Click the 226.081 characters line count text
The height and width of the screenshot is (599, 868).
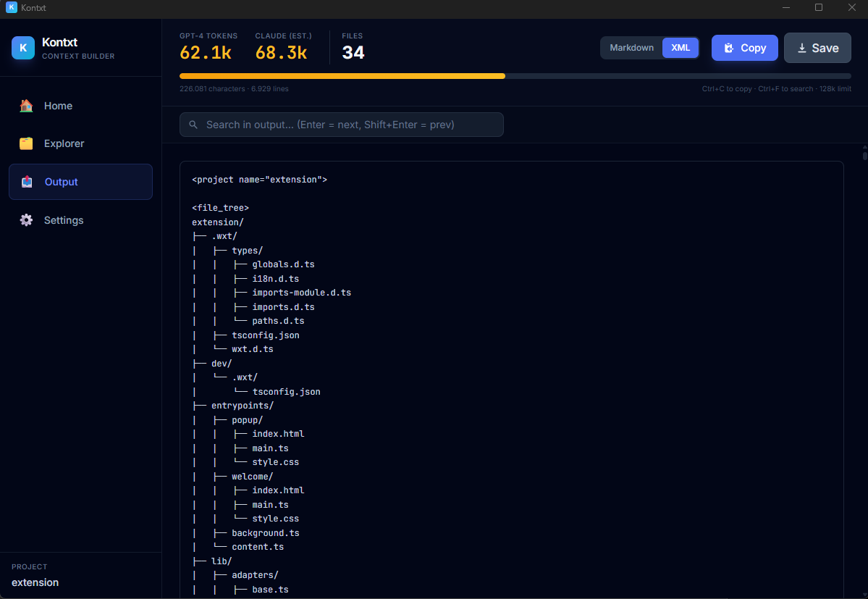pos(234,88)
